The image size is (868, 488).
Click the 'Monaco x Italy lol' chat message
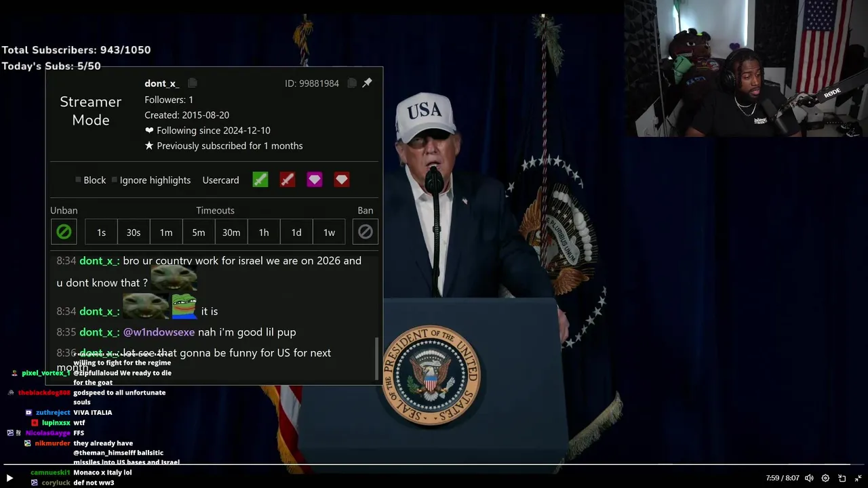point(102,472)
